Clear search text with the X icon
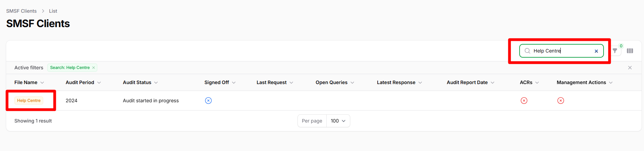The width and height of the screenshot is (644, 151). 596,51
